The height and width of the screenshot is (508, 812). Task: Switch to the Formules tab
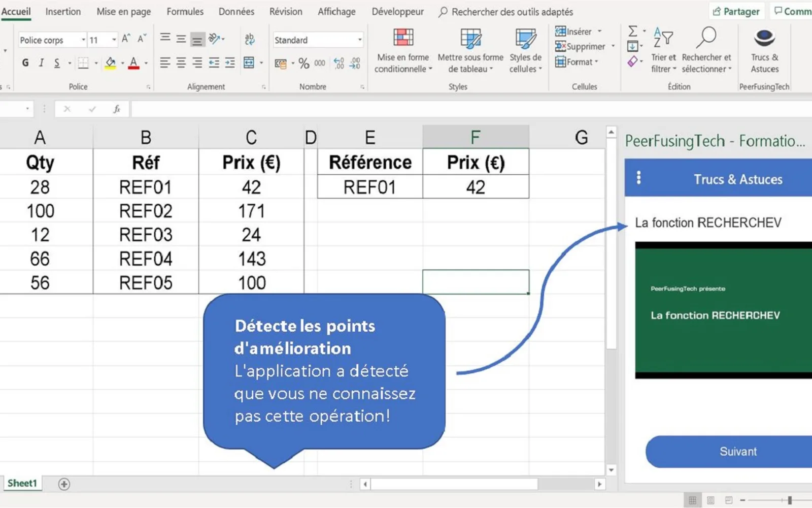pos(185,11)
